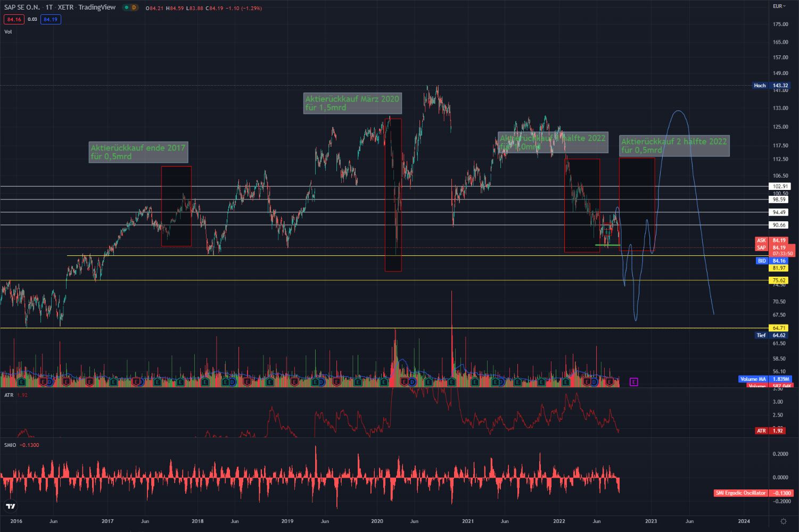Click the blue buy price button 84.19
This screenshot has height=532, width=799.
coord(51,19)
